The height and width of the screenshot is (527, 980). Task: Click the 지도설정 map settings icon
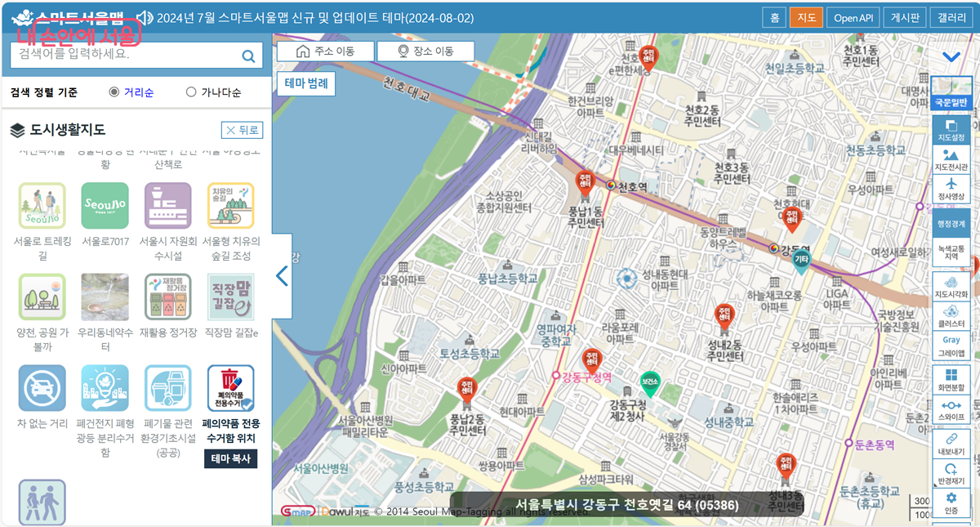point(951,130)
